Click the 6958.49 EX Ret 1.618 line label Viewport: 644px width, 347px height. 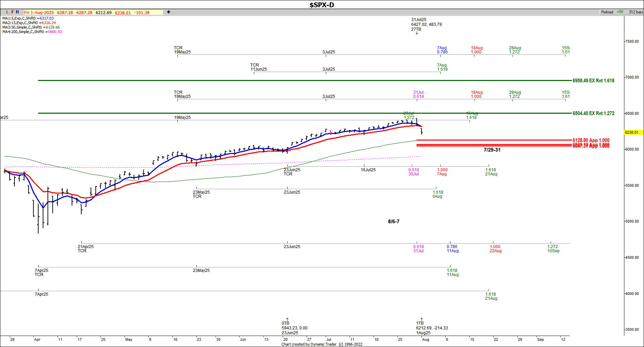(x=593, y=81)
